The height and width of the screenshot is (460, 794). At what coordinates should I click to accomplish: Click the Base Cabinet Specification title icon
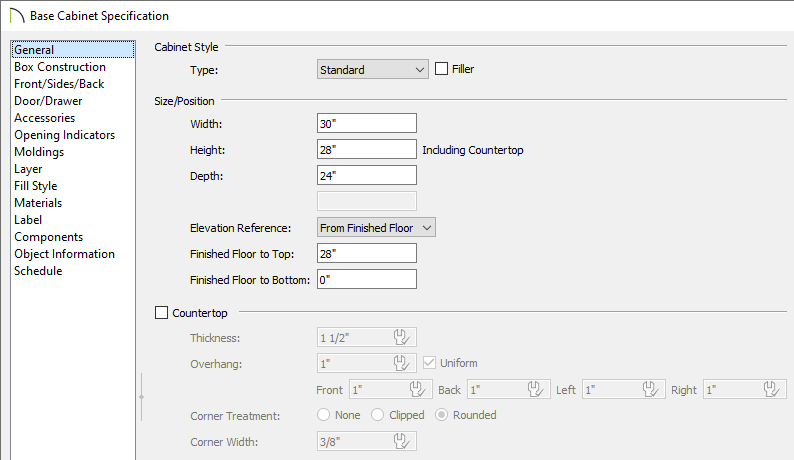(x=17, y=16)
